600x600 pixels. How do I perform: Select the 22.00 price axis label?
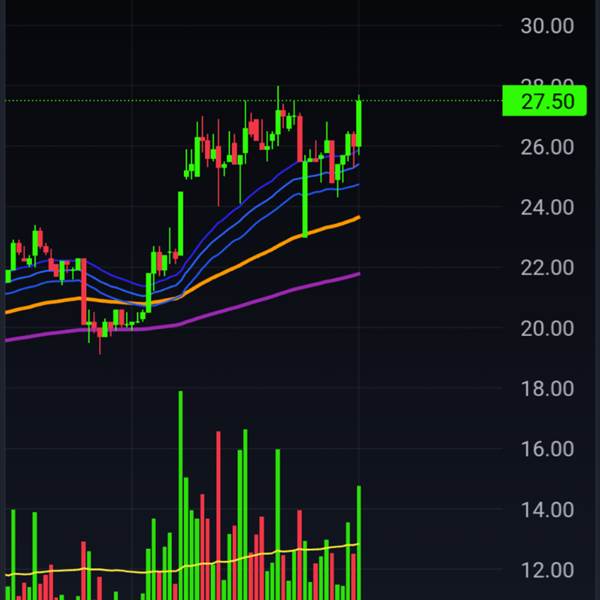tap(547, 268)
